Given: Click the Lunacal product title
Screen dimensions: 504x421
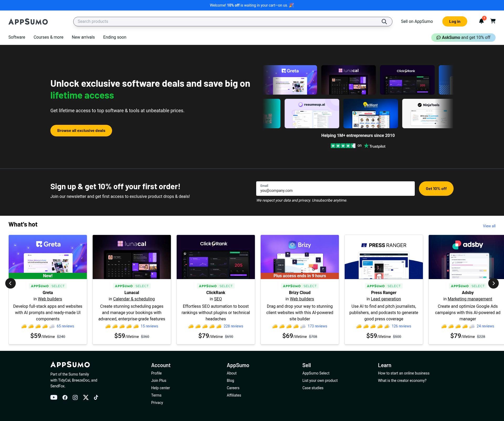Looking at the screenshot, I should coord(132,292).
